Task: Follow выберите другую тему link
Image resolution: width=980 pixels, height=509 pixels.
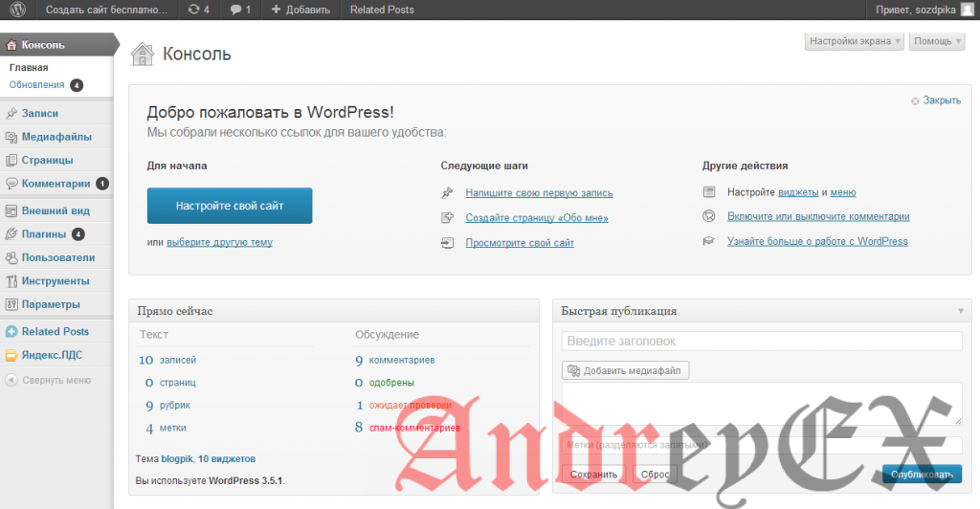Action: pos(219,242)
